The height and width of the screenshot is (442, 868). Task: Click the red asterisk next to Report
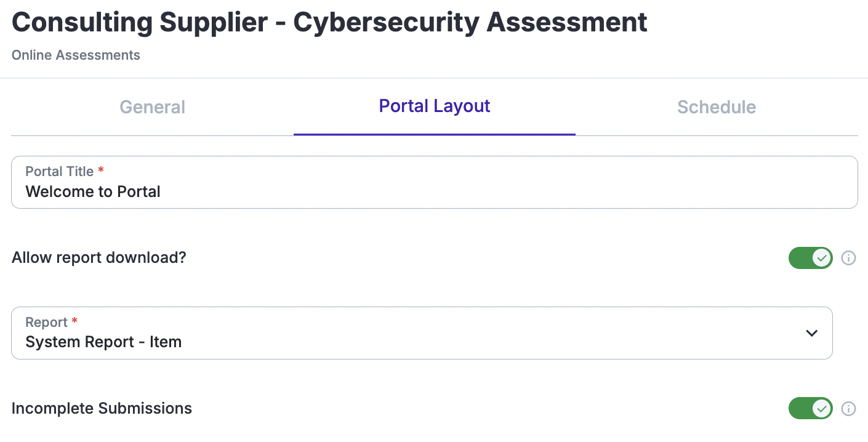click(x=74, y=321)
